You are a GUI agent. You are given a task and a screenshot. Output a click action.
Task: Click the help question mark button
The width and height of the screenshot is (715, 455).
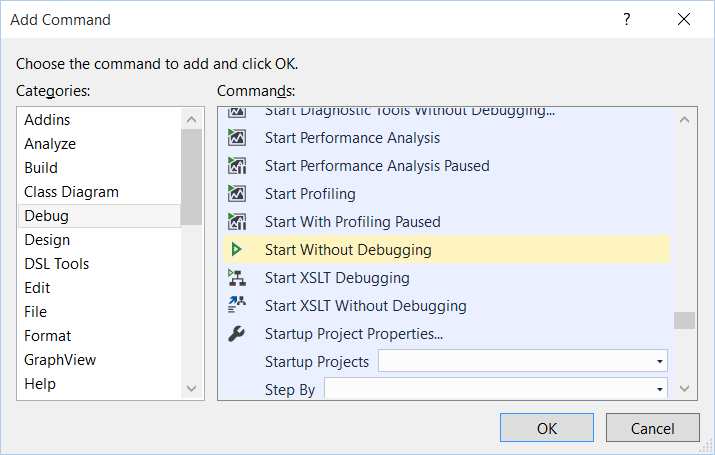coord(627,19)
